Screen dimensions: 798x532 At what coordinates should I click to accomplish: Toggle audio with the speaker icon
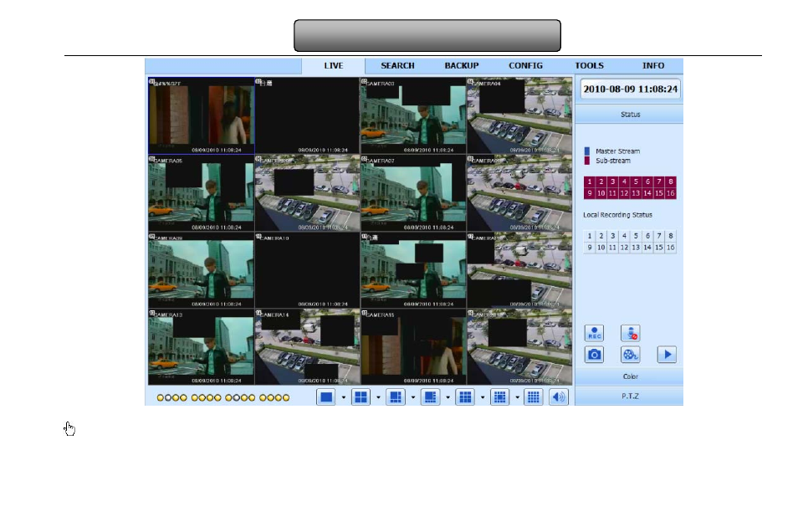tap(559, 397)
